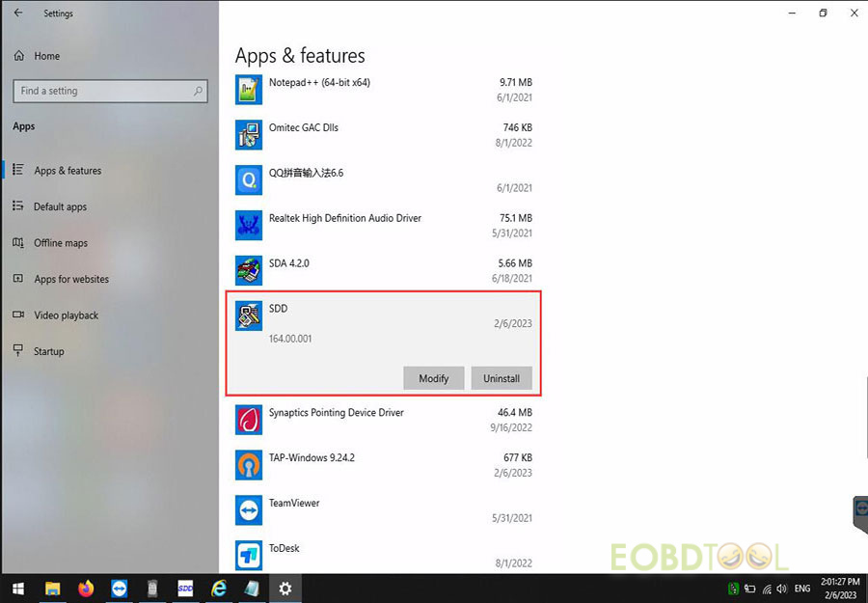
Task: Click the green tray icon left of network
Action: pos(734,589)
